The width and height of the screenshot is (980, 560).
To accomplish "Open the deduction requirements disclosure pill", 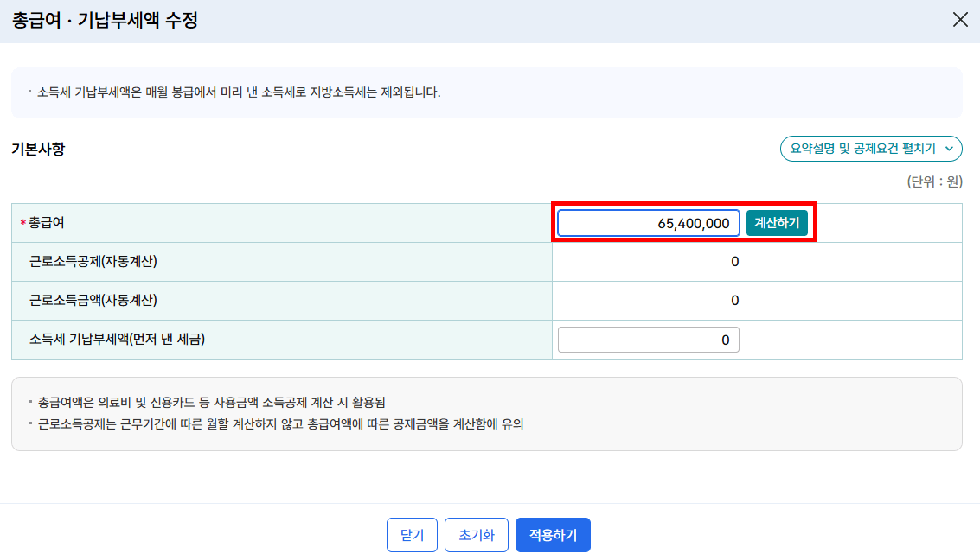I will (871, 149).
